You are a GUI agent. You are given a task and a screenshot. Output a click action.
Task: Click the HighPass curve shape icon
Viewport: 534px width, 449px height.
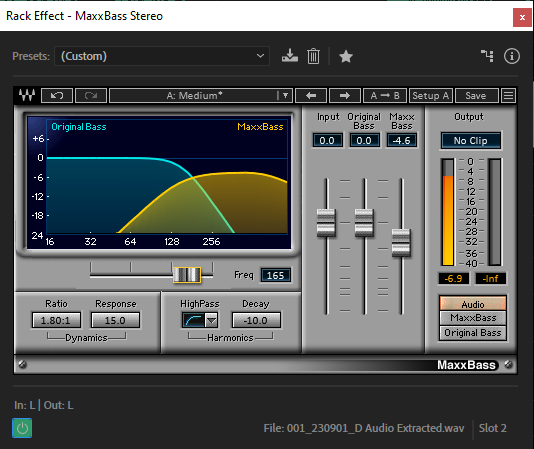194,320
